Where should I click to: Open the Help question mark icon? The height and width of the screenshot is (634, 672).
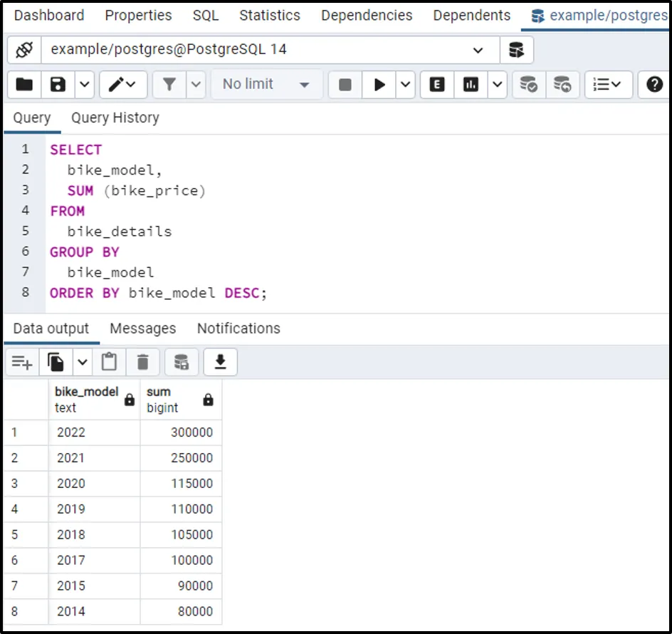[654, 85]
